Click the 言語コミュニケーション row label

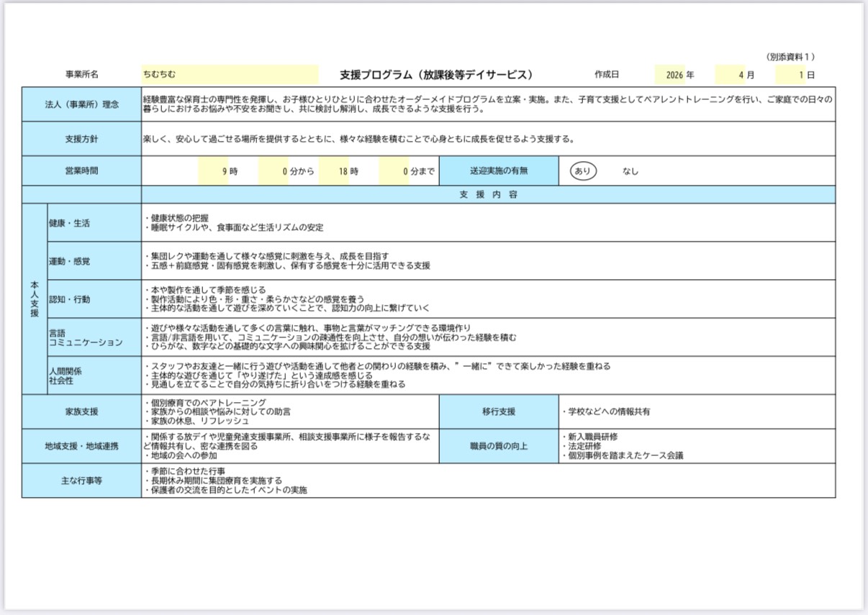pyautogui.click(x=94, y=337)
